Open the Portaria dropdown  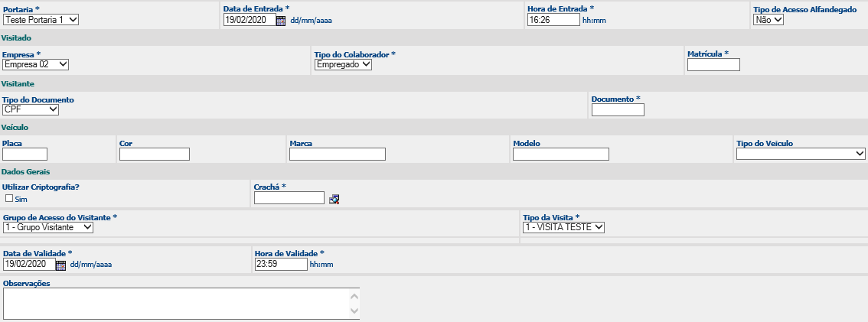coord(41,20)
